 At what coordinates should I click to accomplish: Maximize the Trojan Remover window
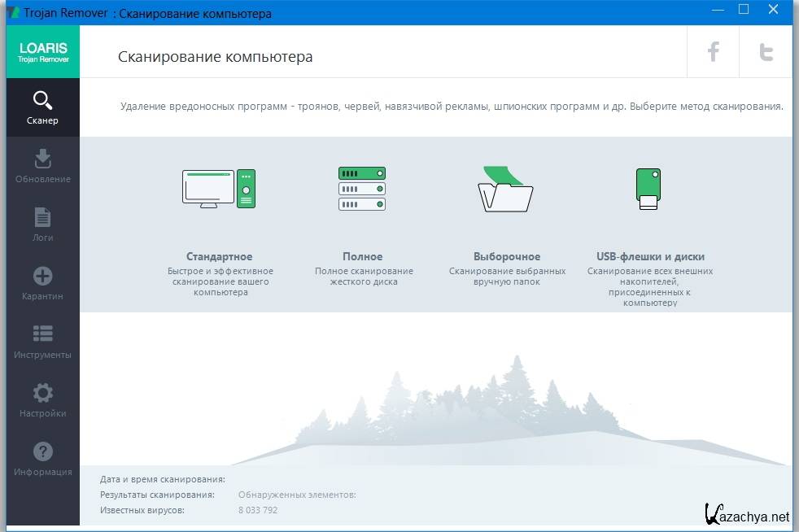tap(743, 11)
